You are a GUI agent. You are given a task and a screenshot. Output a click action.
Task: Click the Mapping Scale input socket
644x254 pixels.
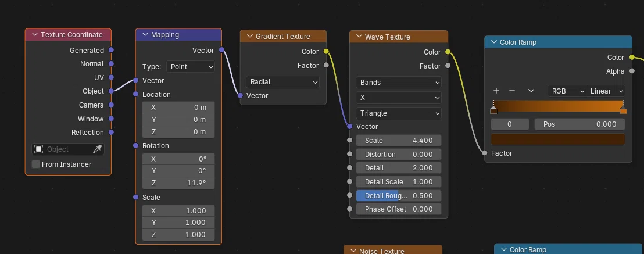click(136, 197)
